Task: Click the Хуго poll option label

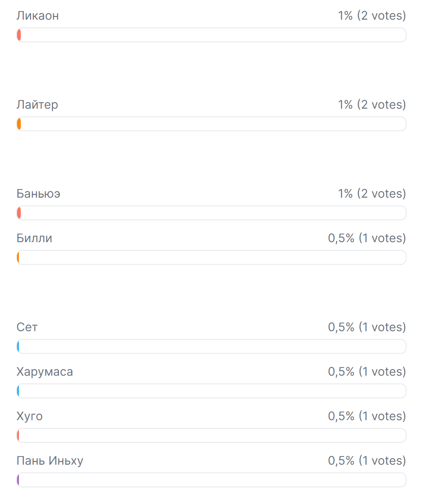Action: click(29, 416)
